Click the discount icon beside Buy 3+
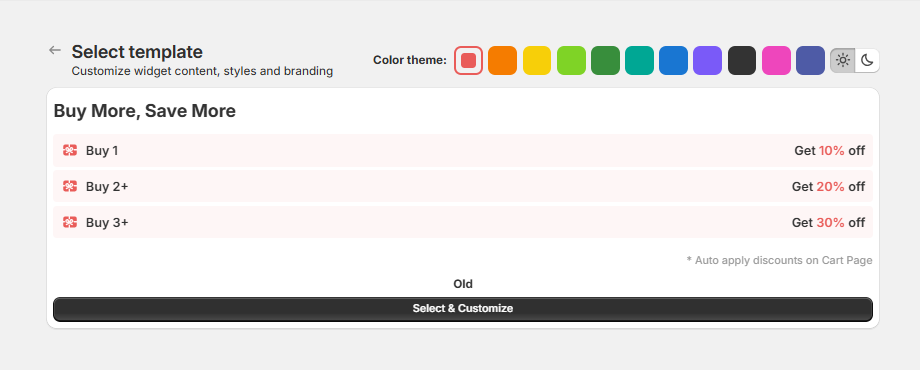Viewport: 920px width, 370px height. (70, 222)
